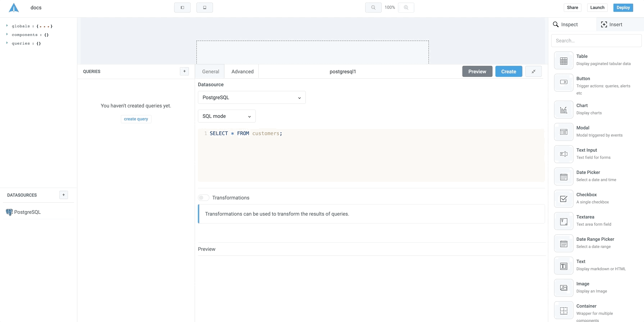The image size is (644, 322).
Task: Click the zoom in magnifier icon
Action: pyautogui.click(x=406, y=8)
